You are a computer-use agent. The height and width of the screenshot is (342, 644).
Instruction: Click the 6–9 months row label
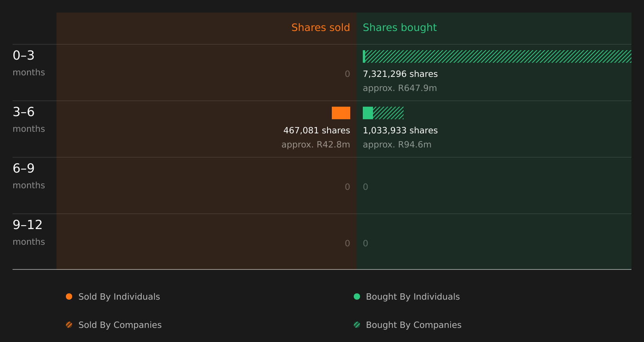pyautogui.click(x=29, y=176)
